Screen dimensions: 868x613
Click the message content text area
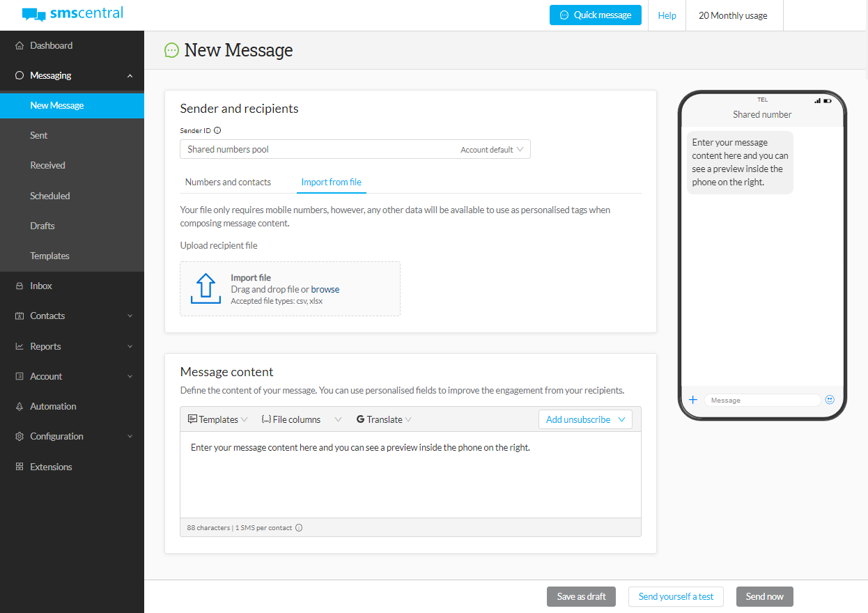tap(410, 475)
